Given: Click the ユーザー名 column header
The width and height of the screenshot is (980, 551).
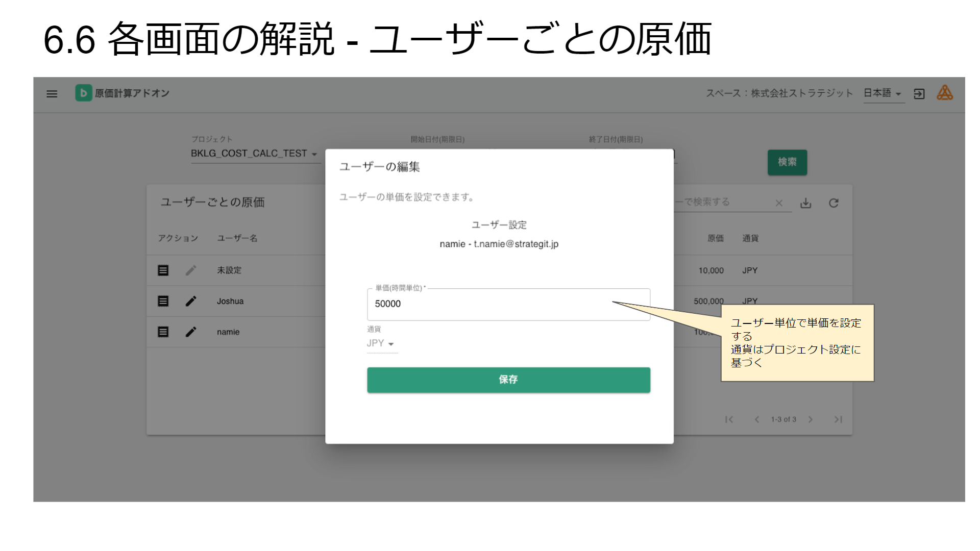Looking at the screenshot, I should 237,238.
